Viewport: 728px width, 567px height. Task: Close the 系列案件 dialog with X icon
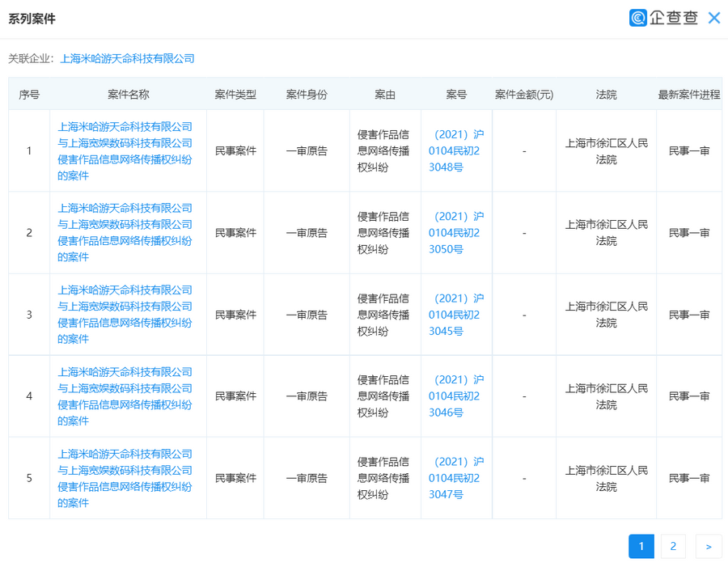click(713, 18)
